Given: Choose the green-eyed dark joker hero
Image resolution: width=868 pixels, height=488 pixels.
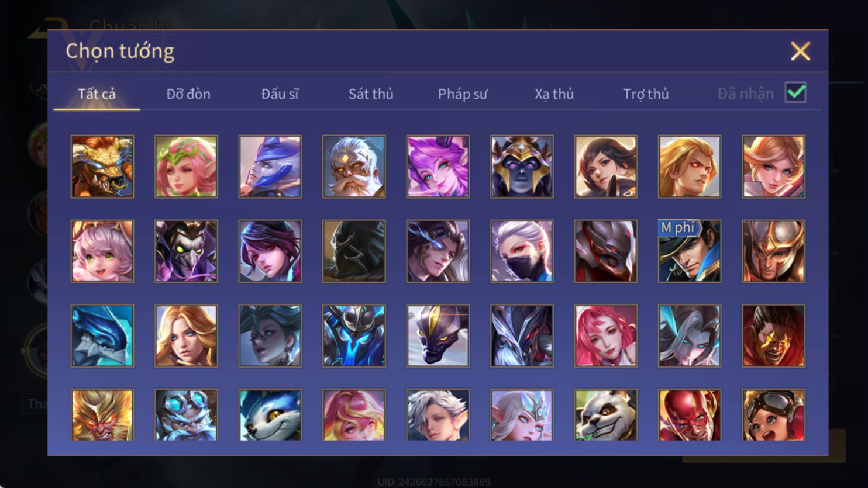Looking at the screenshot, I should (186, 251).
